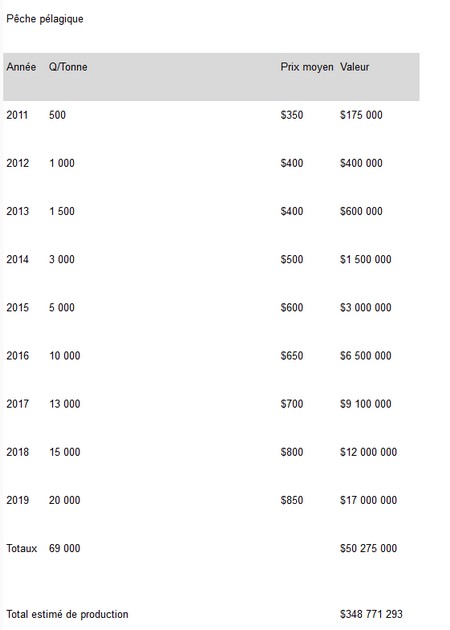Click the $800 average price cell
Image resolution: width=450 pixels, height=630 pixels.
[292, 452]
